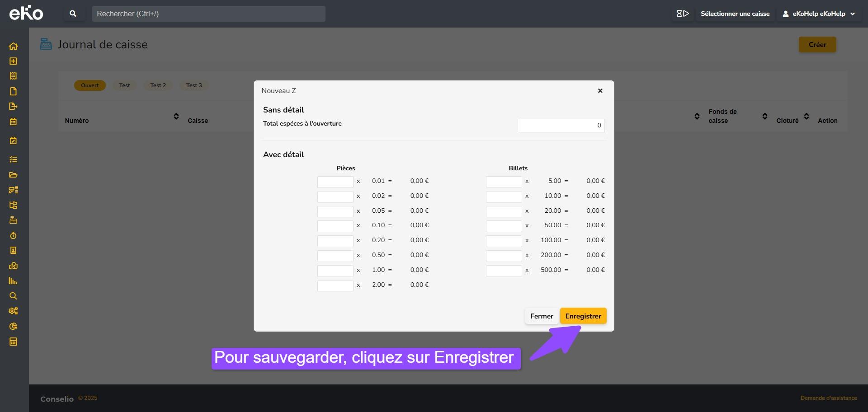Click the stopwatch icon in sidebar
The height and width of the screenshot is (412, 868).
point(13,235)
